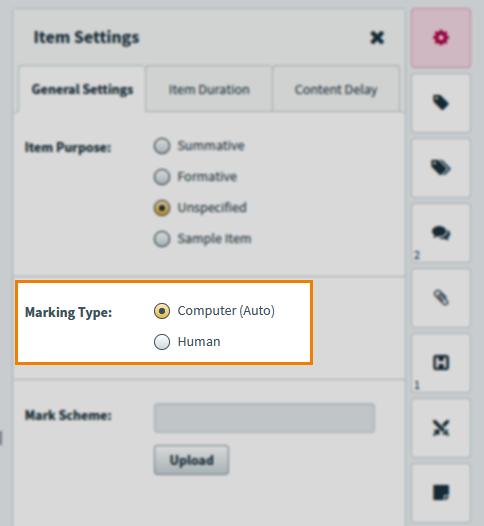Open the attachments paperclip icon

click(x=441, y=298)
